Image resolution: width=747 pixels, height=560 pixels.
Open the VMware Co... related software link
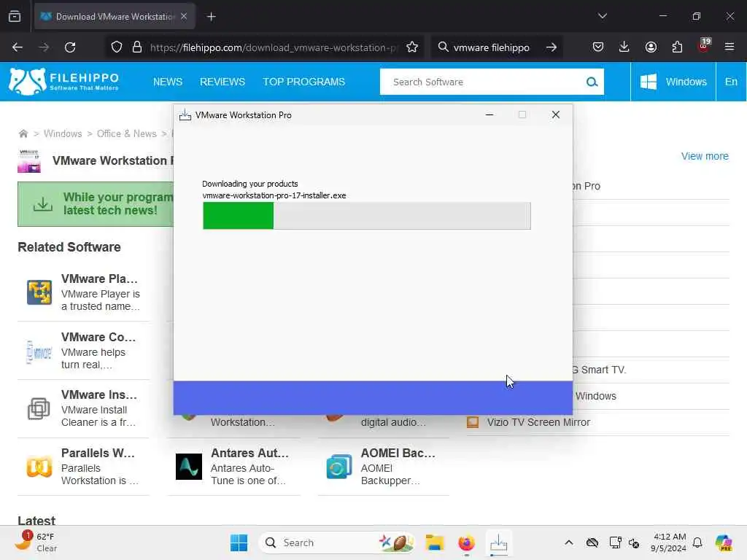tap(98, 337)
